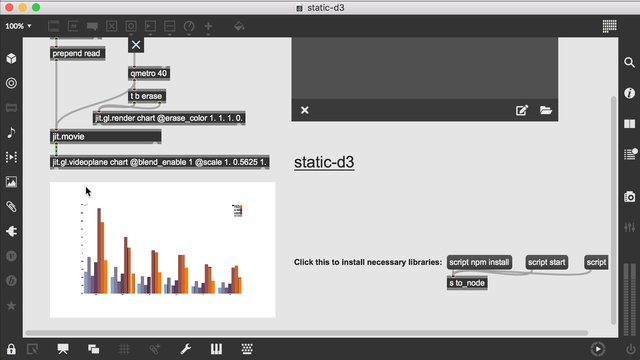
Task: Add a toggle object from toolbar
Action: (x=111, y=27)
